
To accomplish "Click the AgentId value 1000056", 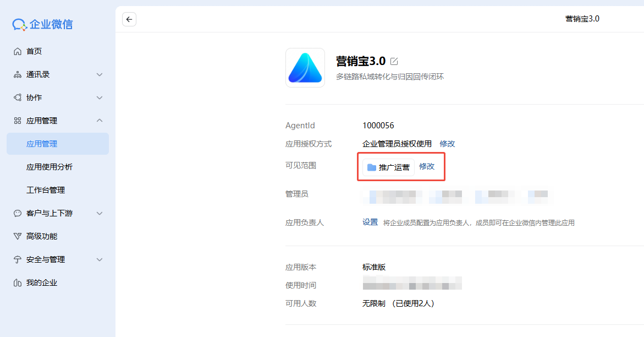I will point(378,126).
